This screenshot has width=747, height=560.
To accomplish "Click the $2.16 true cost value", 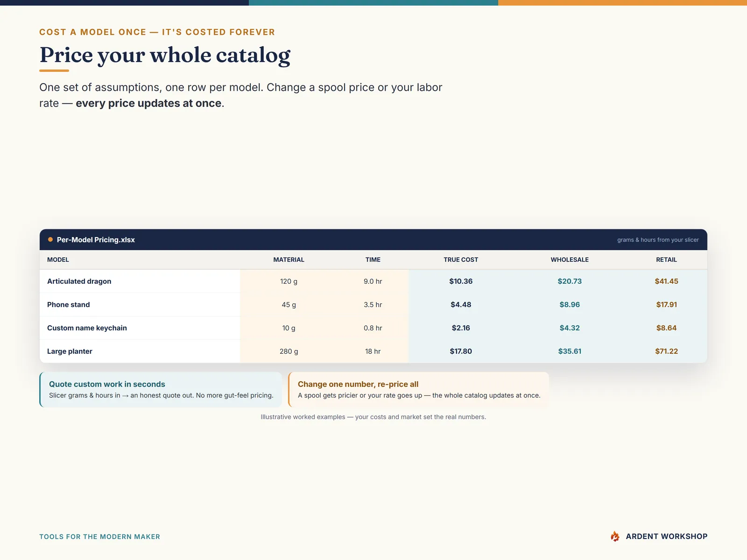I will point(461,328).
